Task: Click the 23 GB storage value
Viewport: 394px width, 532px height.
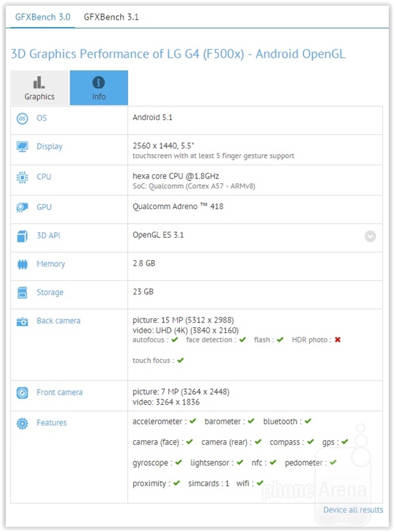Action: pos(143,292)
